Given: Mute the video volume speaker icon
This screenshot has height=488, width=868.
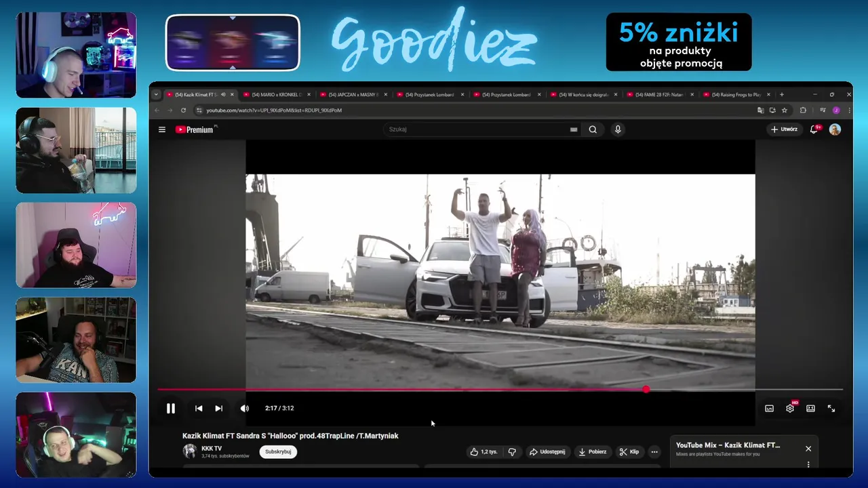Looking at the screenshot, I should pos(245,409).
